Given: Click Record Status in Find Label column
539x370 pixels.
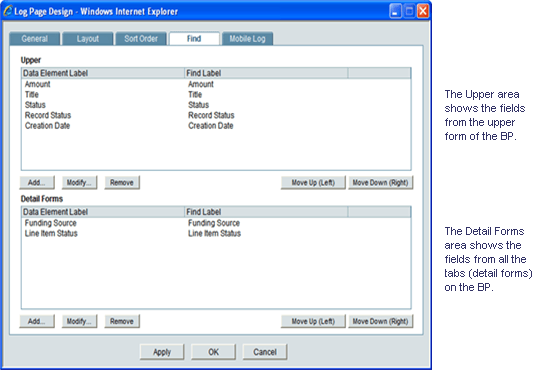Looking at the screenshot, I should point(211,115).
